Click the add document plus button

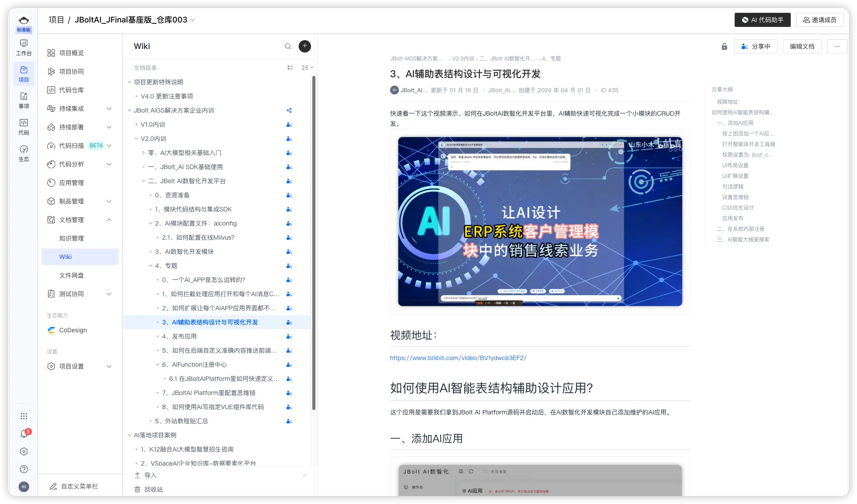click(305, 46)
